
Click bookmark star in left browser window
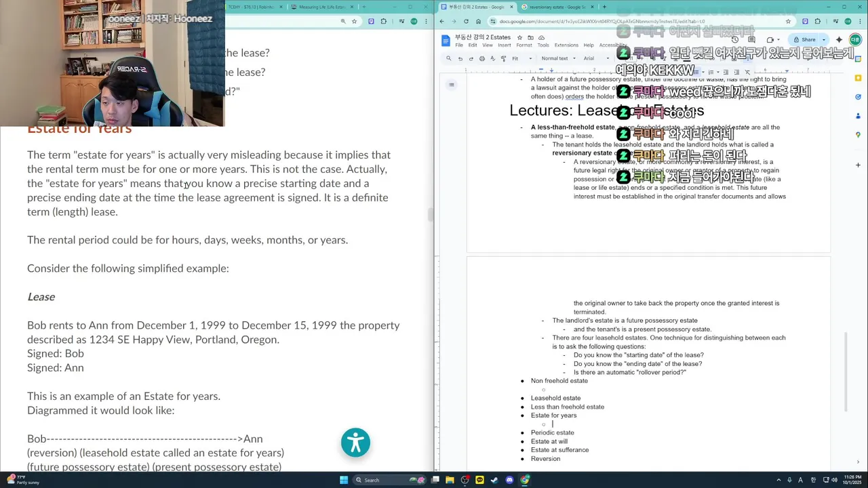pos(354,21)
